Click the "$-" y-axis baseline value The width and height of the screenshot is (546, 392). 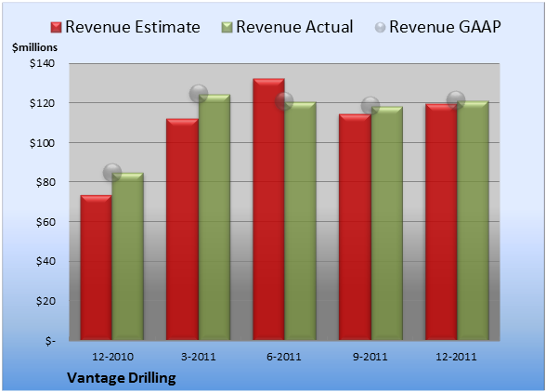point(50,341)
